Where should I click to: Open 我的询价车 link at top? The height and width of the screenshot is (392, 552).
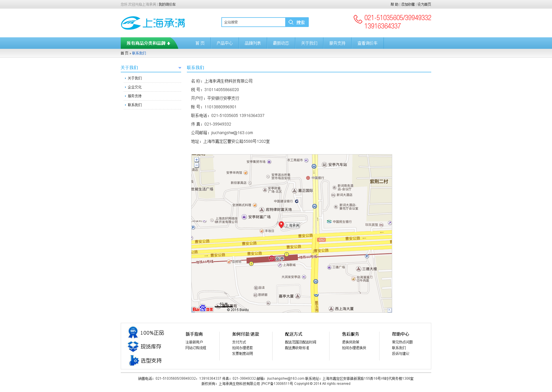point(167,4)
